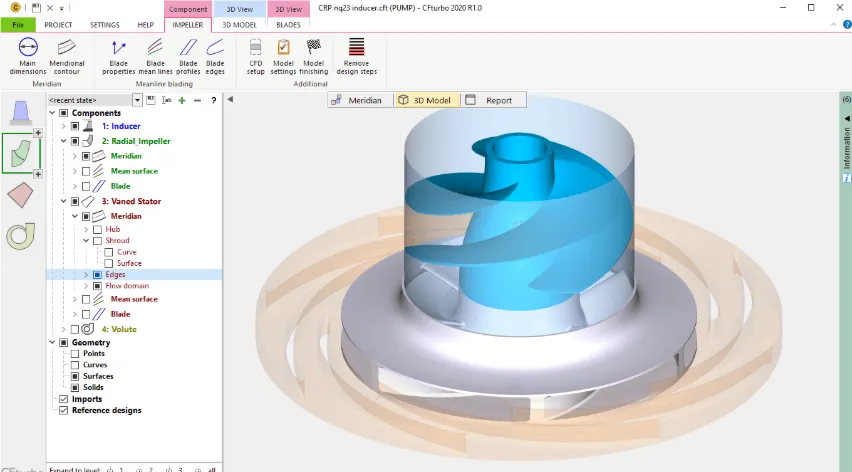
Task: Toggle the Radial Impeller Blade checkbox
Action: pos(86,186)
